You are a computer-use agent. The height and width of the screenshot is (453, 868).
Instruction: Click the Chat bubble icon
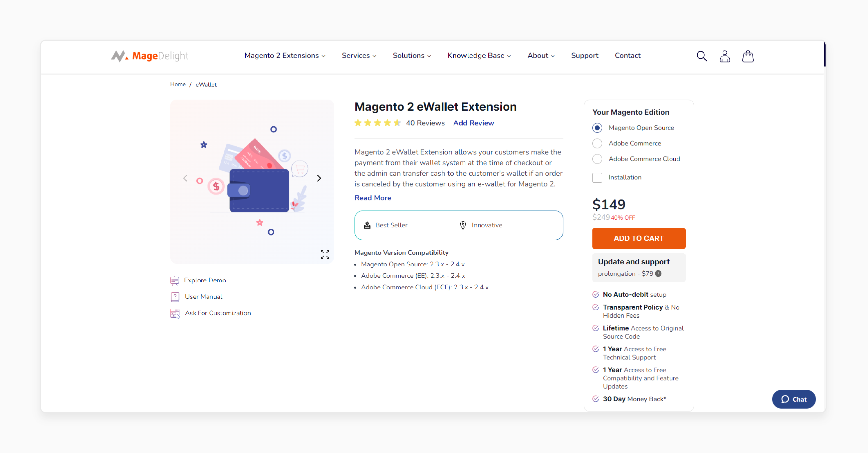tap(785, 399)
